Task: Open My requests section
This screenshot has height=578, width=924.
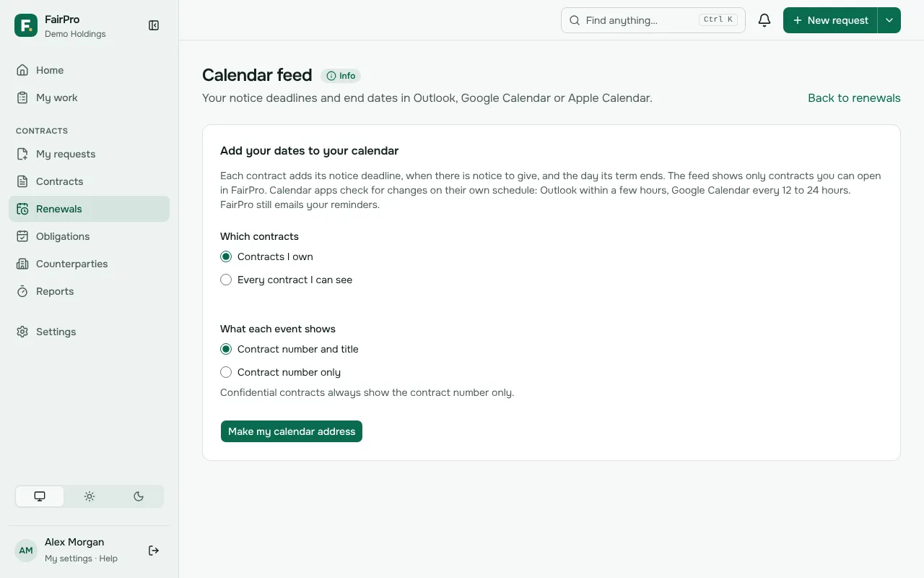Action: coord(90,154)
